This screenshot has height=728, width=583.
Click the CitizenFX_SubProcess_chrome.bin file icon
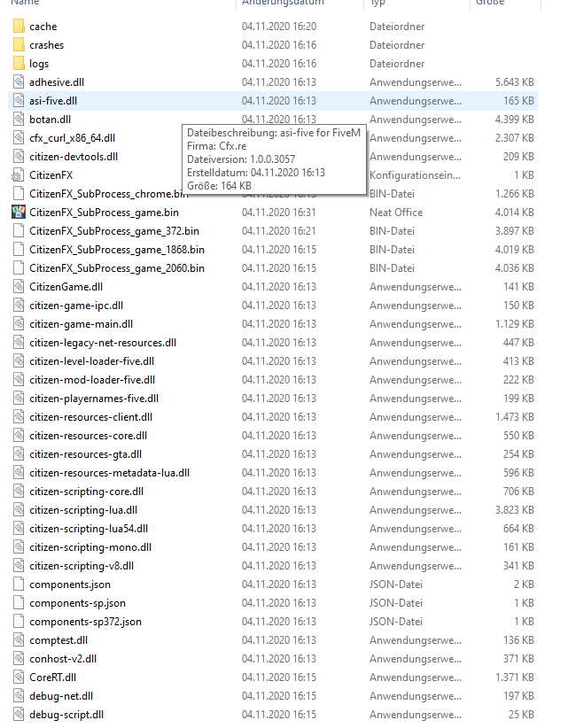pos(19,194)
